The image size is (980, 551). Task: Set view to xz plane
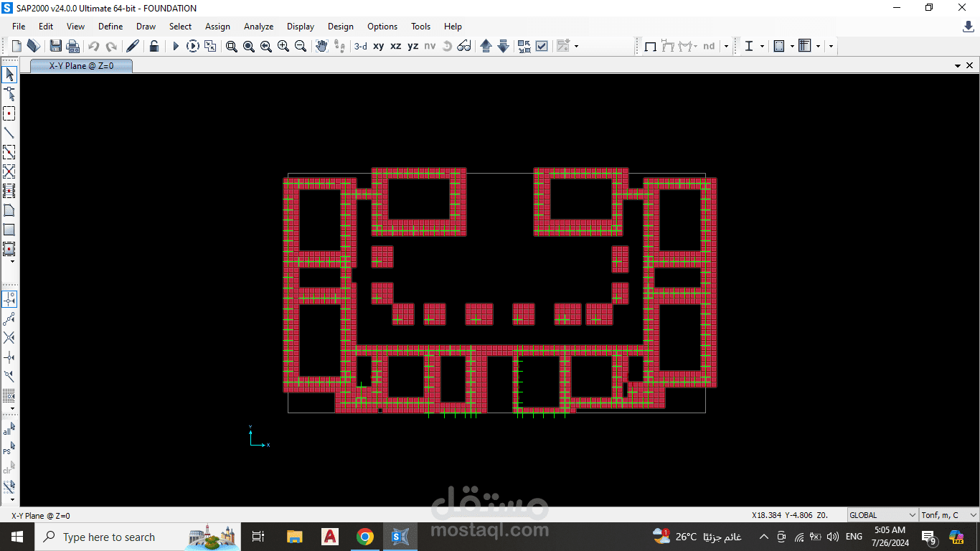click(x=396, y=46)
